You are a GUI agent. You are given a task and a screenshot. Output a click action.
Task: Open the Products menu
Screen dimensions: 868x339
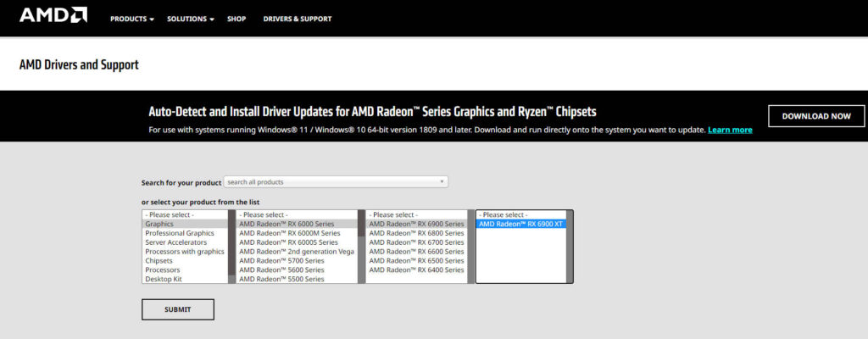click(x=132, y=19)
